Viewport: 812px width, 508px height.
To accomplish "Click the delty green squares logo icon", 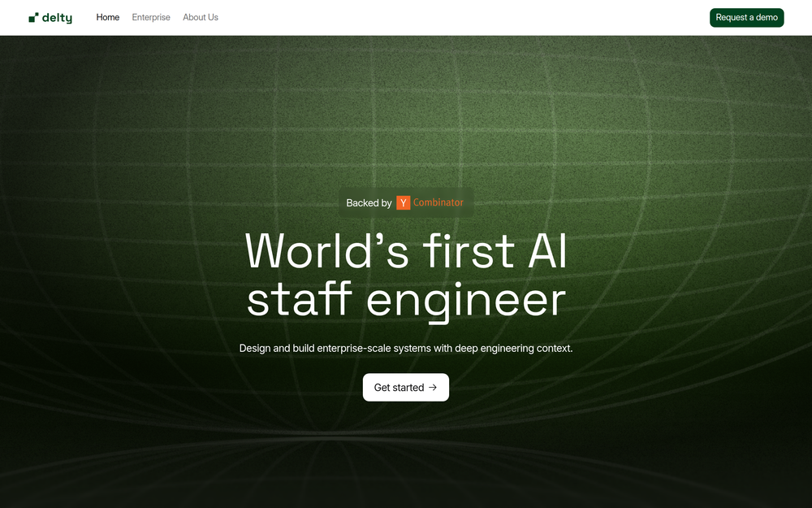I will pyautogui.click(x=33, y=18).
